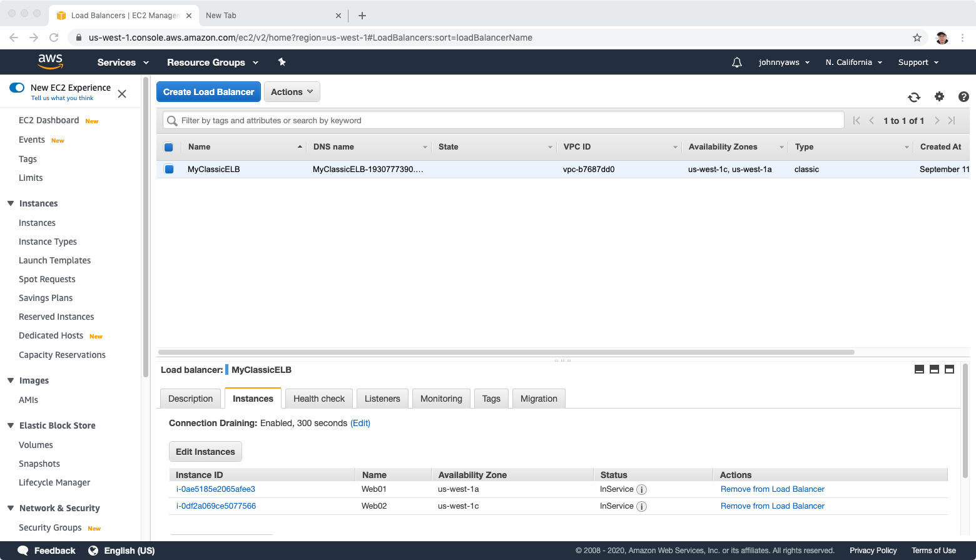
Task: Click the language globe icon
Action: click(93, 551)
